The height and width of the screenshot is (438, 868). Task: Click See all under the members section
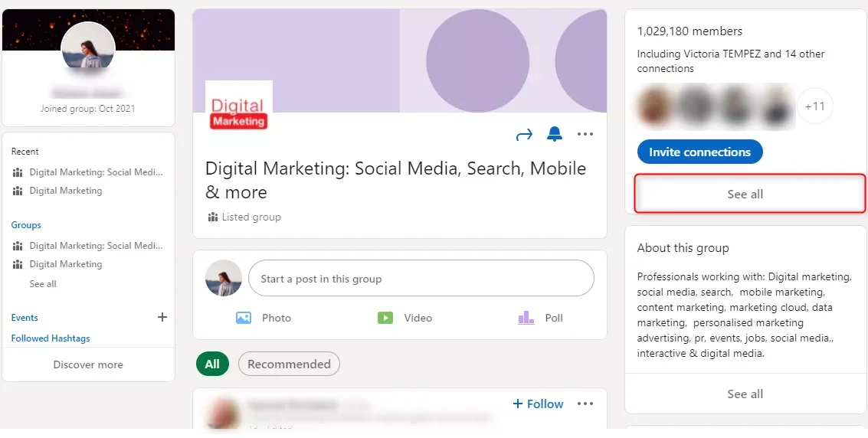pyautogui.click(x=745, y=194)
